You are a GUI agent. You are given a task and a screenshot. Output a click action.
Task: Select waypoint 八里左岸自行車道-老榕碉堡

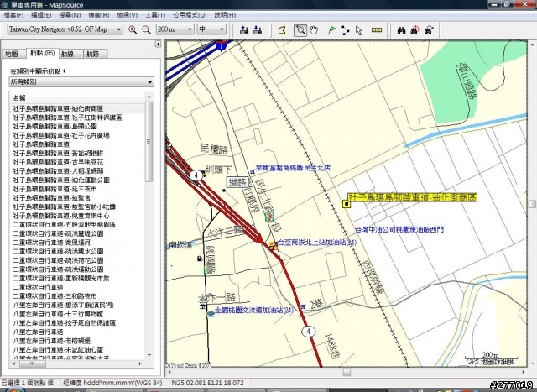point(77,341)
